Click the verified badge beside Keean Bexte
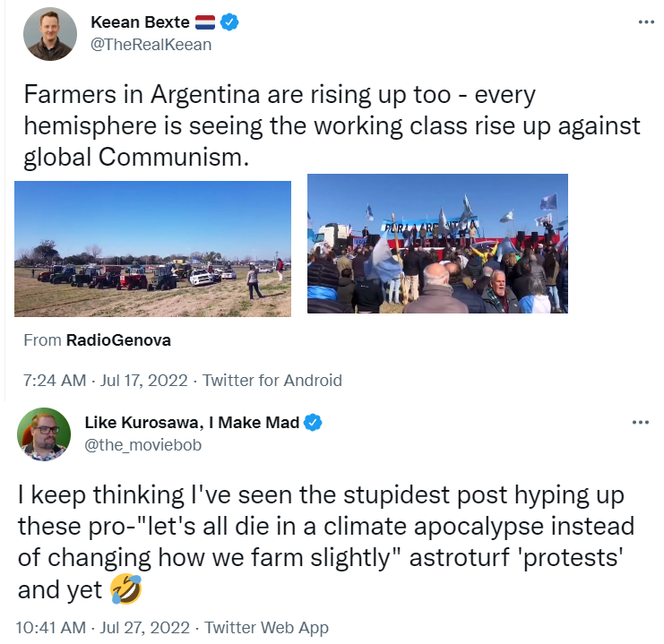The width and height of the screenshot is (664, 644). coord(231,22)
